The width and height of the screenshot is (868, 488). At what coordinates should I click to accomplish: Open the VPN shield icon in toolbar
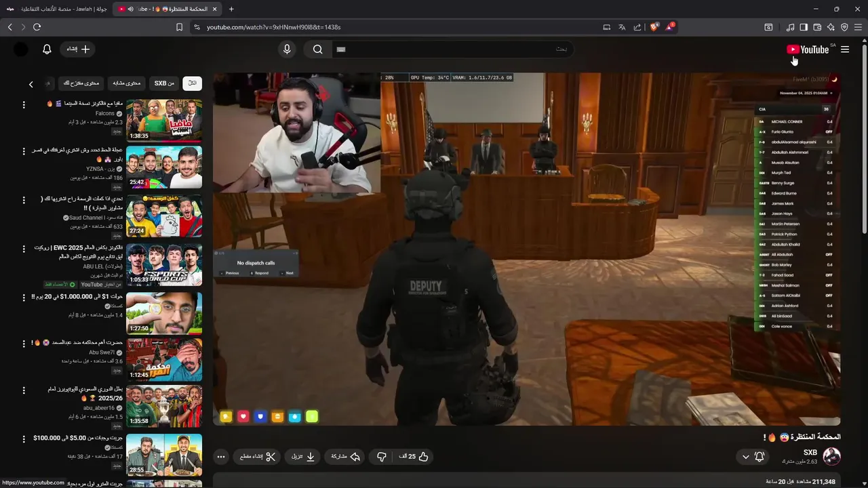point(844,27)
